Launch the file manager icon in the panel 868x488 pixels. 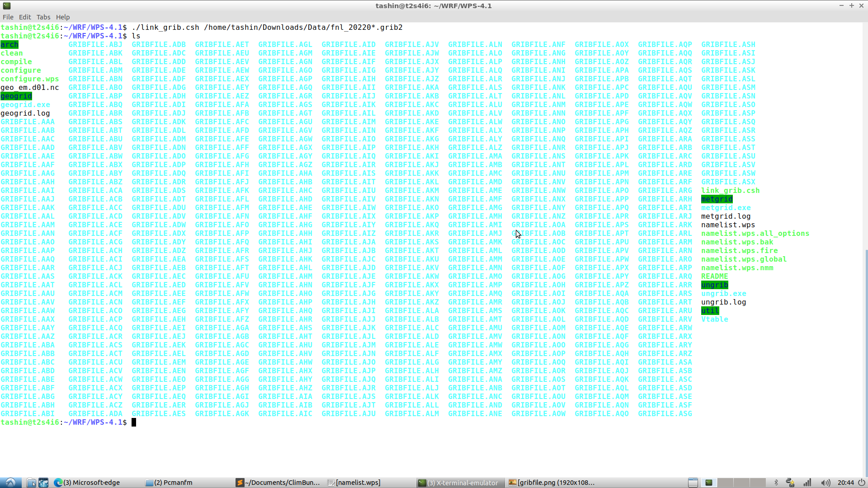pyautogui.click(x=31, y=483)
